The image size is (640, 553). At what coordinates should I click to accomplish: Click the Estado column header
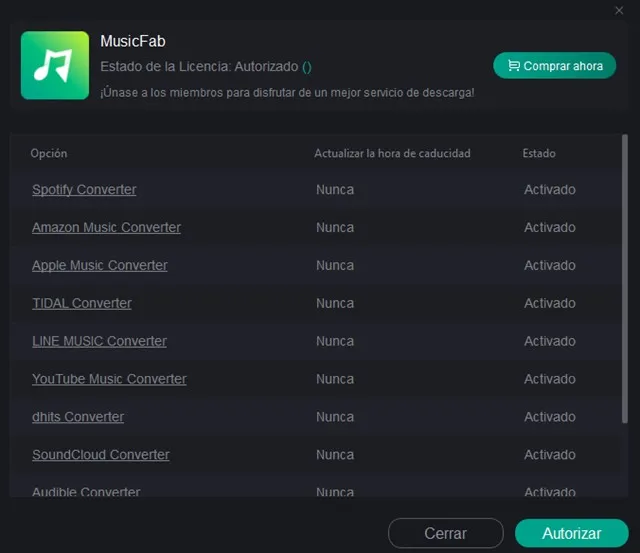coord(539,153)
